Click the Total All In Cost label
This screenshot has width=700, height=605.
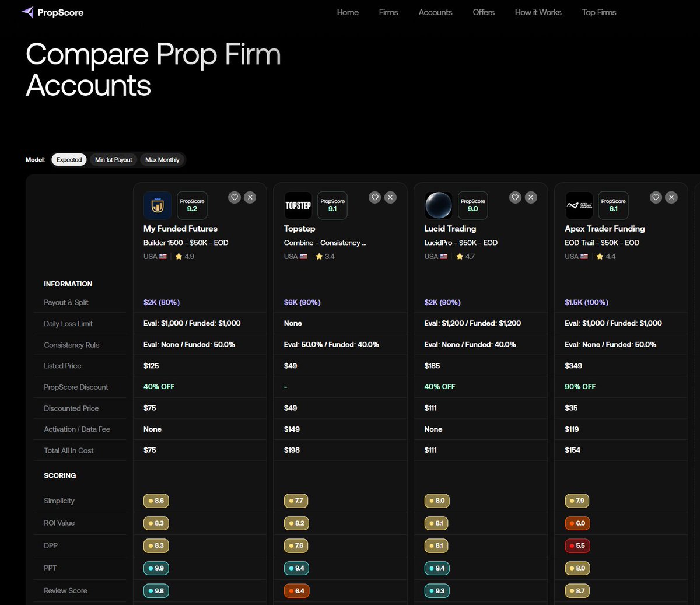(69, 450)
